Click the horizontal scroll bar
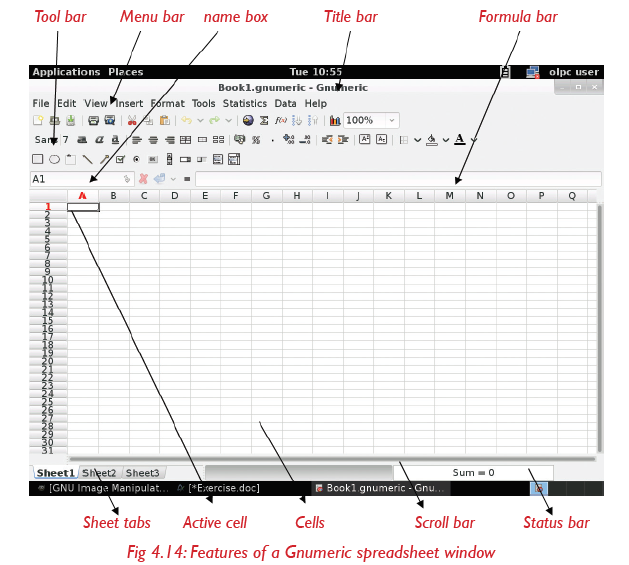This screenshot has height=565, width=629. coord(332,459)
